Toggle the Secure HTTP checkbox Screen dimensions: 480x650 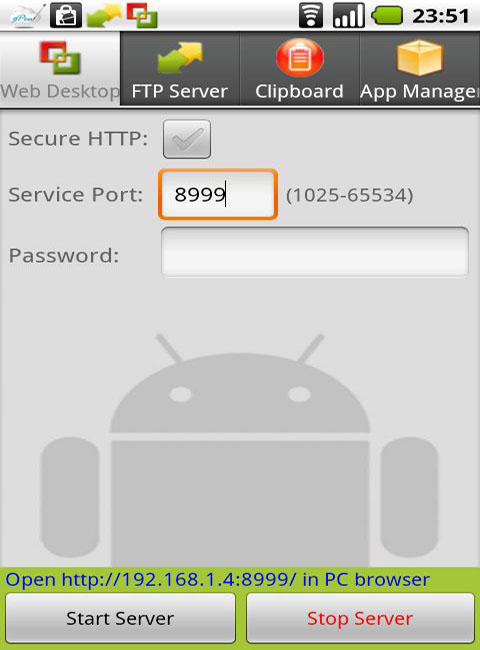187,139
